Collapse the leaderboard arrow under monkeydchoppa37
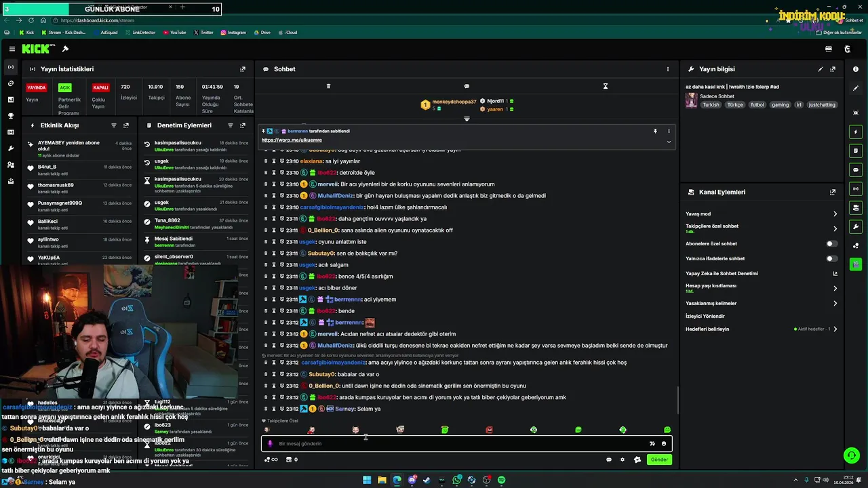 pyautogui.click(x=467, y=119)
